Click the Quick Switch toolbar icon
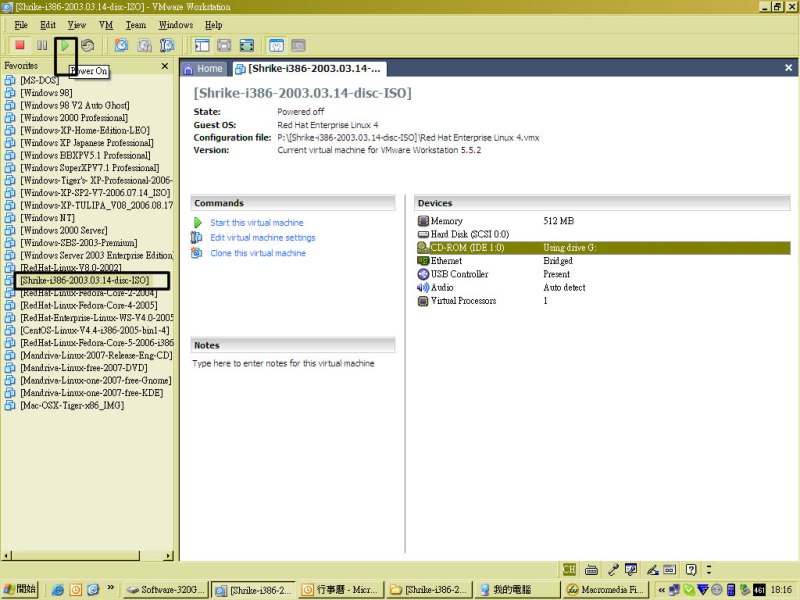800x600 pixels. point(224,45)
